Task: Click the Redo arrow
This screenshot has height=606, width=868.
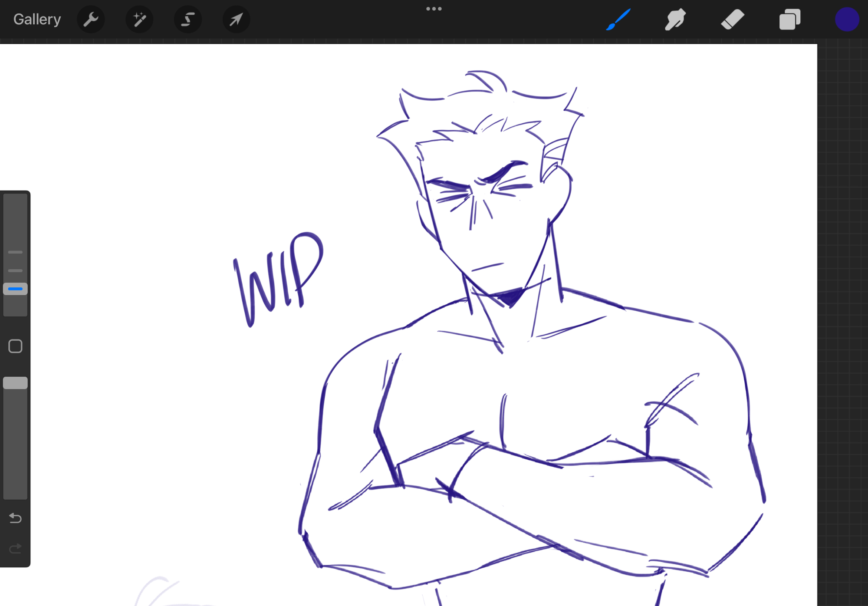Action: [x=15, y=549]
